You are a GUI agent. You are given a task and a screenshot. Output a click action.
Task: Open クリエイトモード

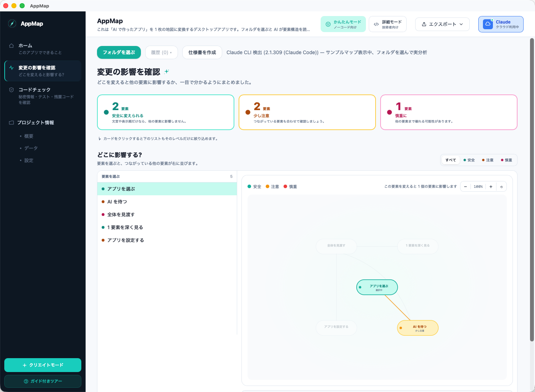43,365
